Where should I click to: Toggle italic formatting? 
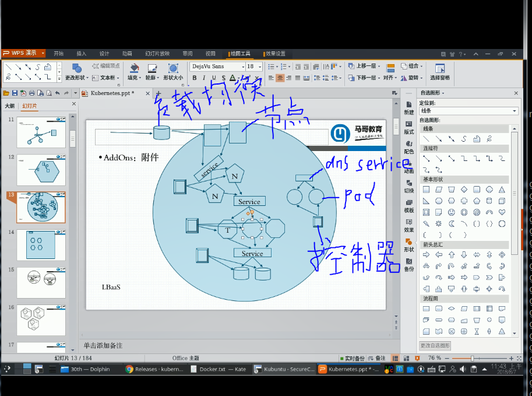(x=204, y=78)
